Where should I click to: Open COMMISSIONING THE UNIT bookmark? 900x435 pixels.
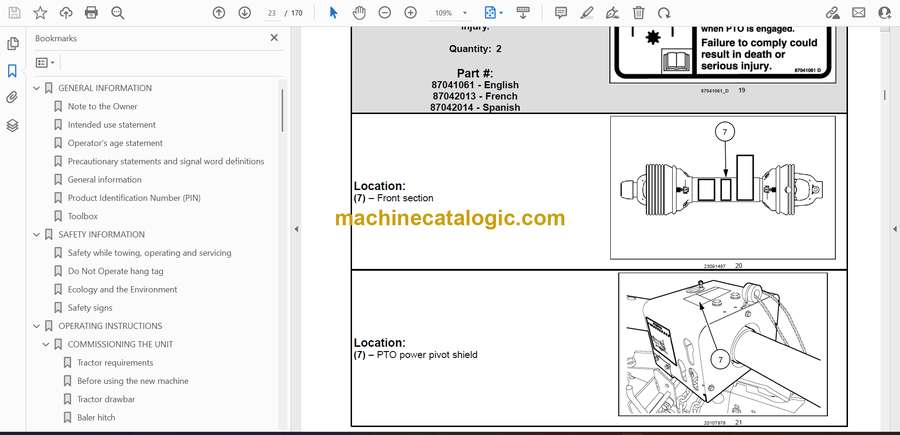[x=120, y=344]
